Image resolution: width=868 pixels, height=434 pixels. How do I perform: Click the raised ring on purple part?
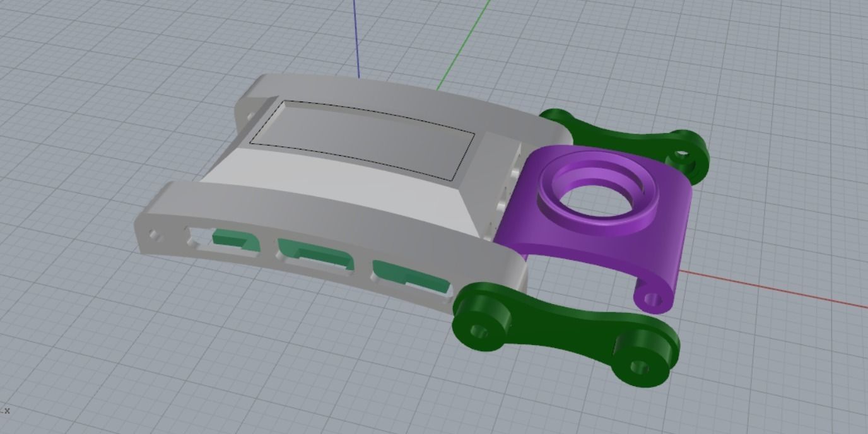click(x=597, y=192)
